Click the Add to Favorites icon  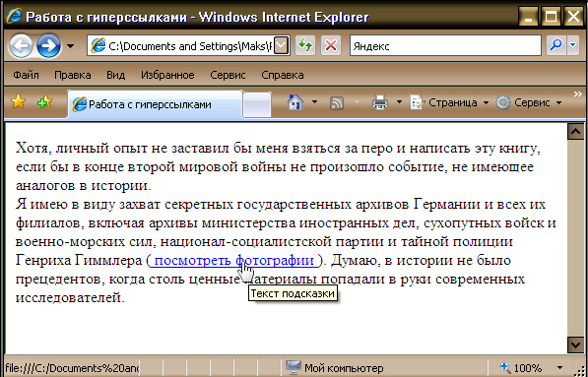[x=45, y=101]
